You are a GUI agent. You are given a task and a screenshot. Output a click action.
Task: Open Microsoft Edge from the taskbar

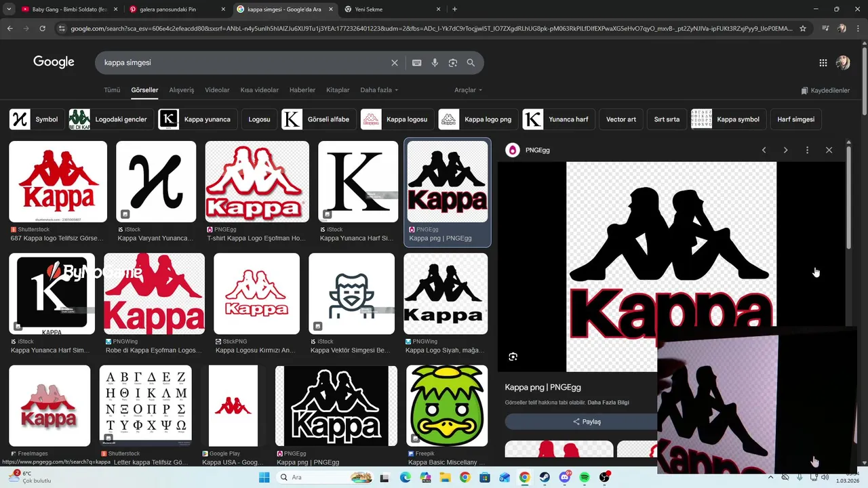tap(405, 477)
